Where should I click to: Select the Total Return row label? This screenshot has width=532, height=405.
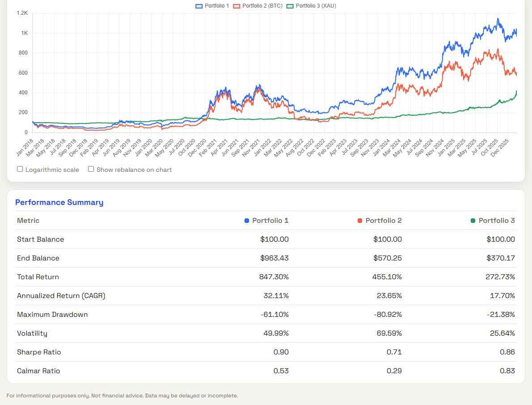(x=38, y=277)
